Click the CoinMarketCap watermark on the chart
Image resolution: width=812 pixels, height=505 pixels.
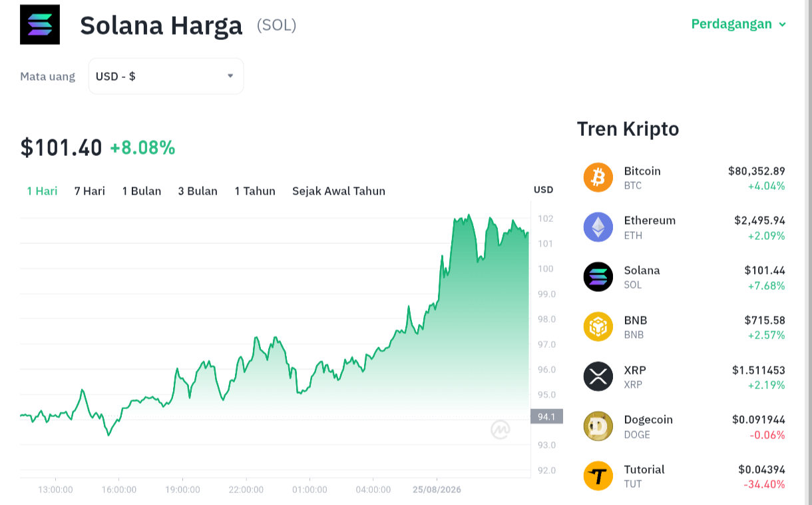point(501,430)
